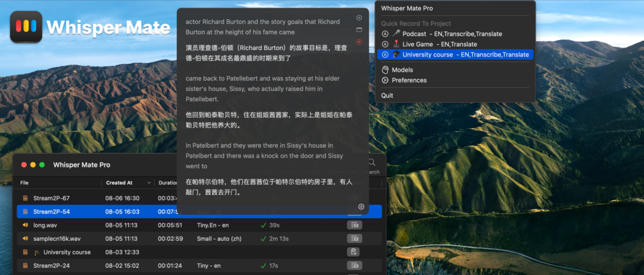Screen dimensions: 644x275
Task: Click the joystick icon next to Live Game
Action: (x=396, y=44)
